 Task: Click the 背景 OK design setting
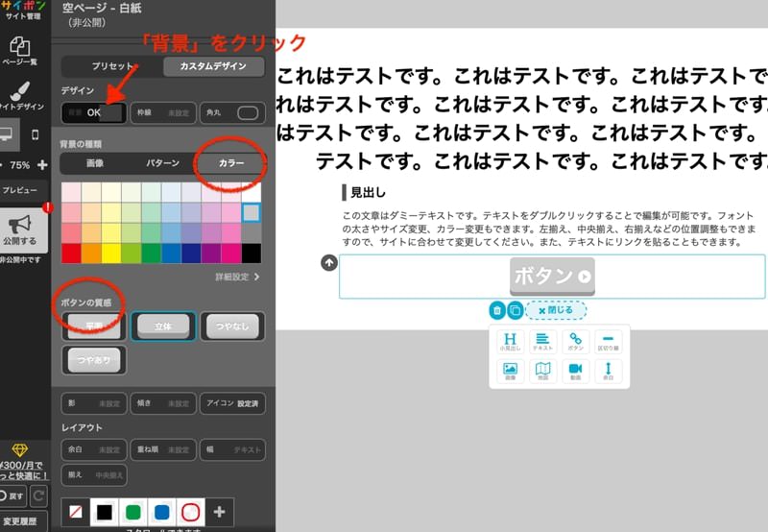pyautogui.click(x=94, y=112)
